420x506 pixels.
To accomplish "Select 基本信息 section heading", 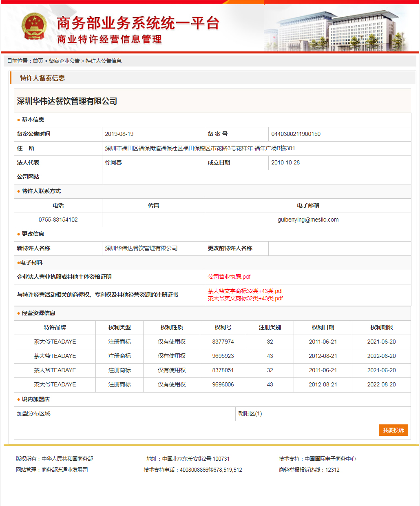I will click(x=33, y=120).
